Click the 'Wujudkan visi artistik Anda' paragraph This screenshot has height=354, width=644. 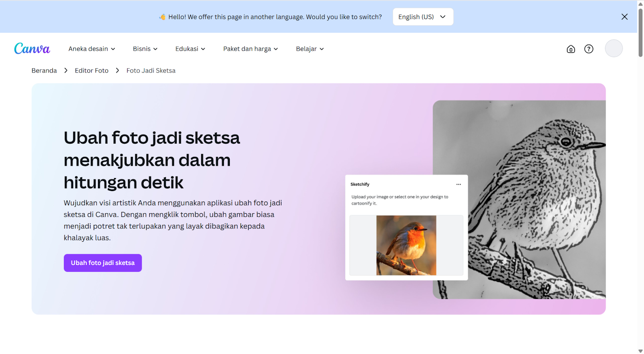click(173, 220)
